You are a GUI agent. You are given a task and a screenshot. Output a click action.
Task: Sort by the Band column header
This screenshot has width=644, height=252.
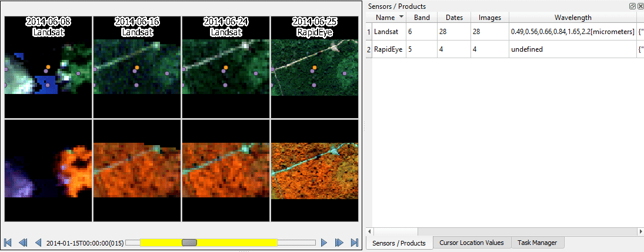[421, 17]
